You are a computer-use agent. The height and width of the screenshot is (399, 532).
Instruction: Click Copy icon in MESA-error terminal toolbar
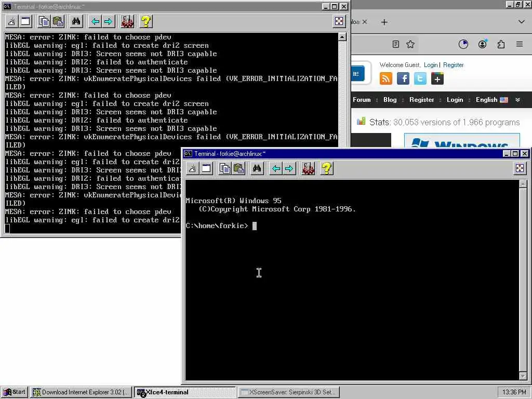44,21
